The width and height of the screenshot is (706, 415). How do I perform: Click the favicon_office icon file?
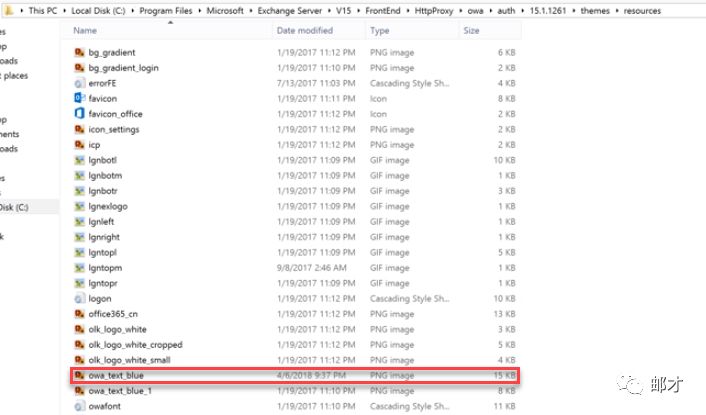click(x=79, y=114)
